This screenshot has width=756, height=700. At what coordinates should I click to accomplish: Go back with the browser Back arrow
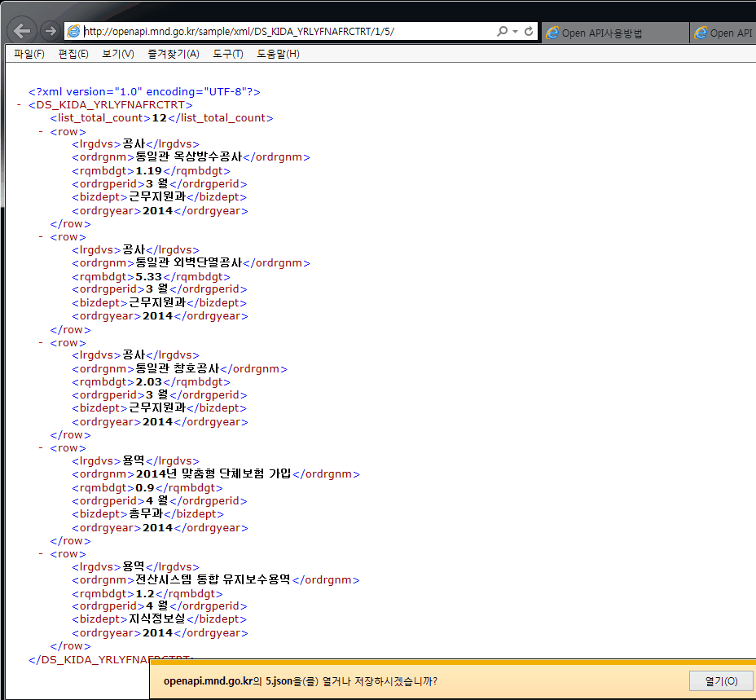pos(22,31)
